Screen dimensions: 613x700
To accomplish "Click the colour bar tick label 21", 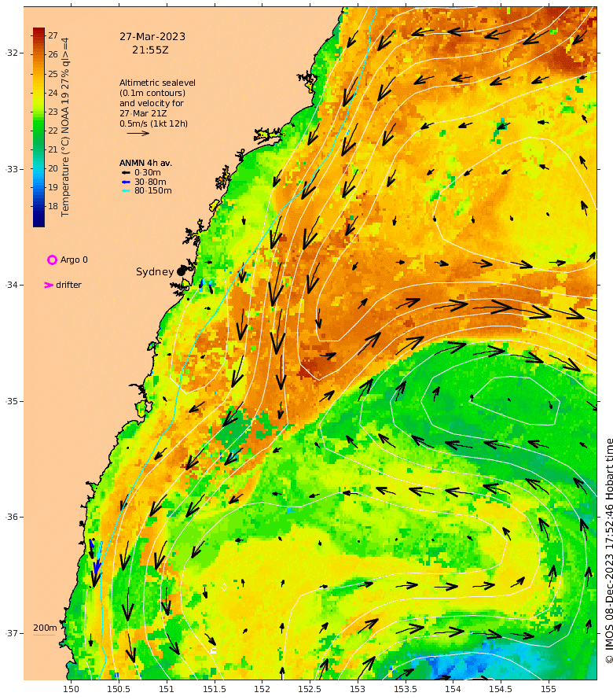I will point(53,149).
